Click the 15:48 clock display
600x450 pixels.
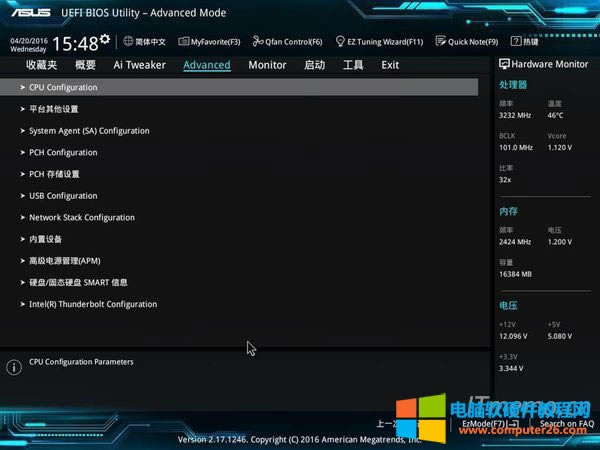click(x=75, y=44)
